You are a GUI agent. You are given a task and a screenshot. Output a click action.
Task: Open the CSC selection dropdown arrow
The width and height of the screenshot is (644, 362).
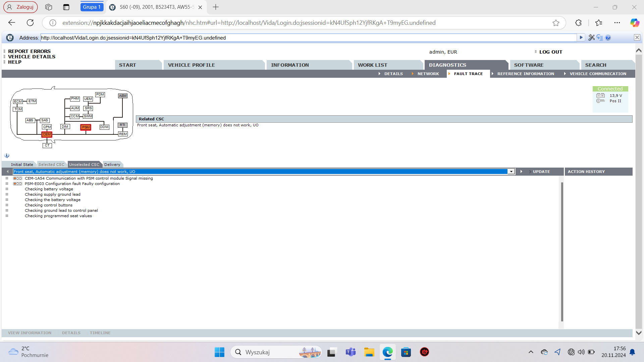[511, 172]
